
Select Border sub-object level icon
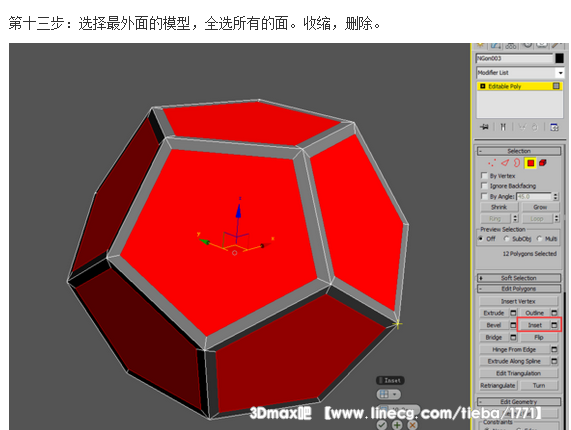tap(517, 163)
